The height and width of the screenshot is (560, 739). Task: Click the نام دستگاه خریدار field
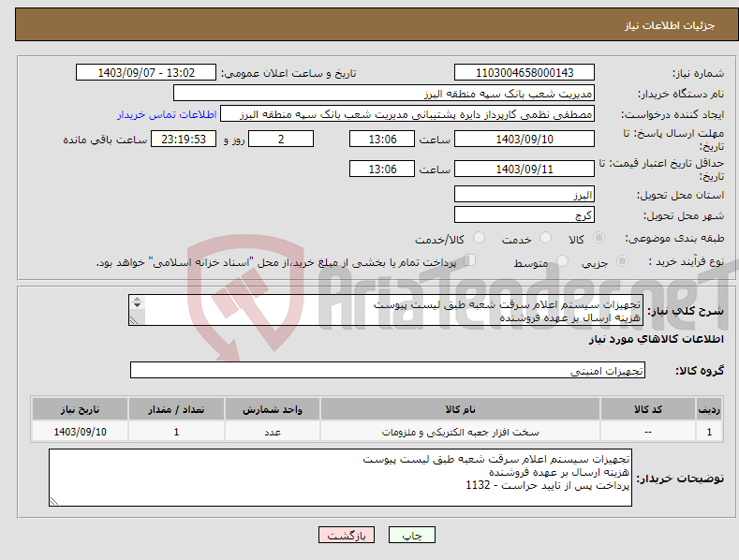[x=384, y=94]
